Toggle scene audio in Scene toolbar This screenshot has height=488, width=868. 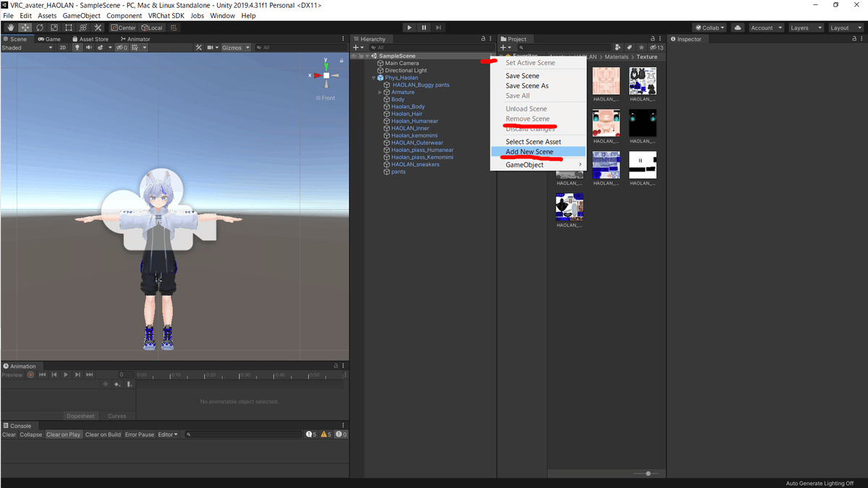pos(89,47)
